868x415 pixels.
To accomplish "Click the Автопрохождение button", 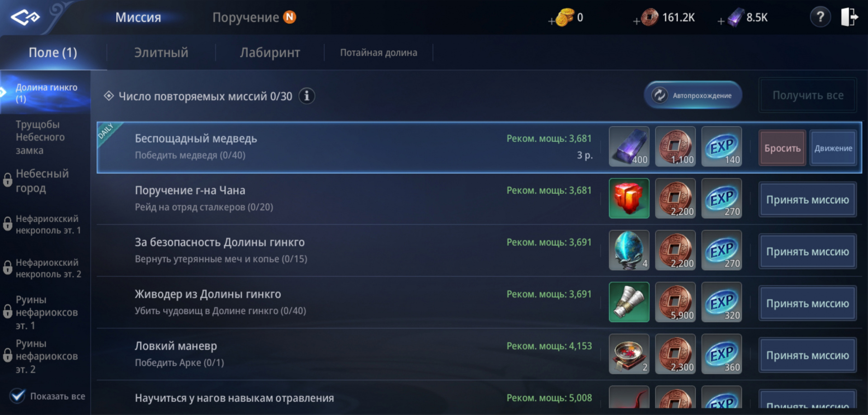I will point(693,95).
